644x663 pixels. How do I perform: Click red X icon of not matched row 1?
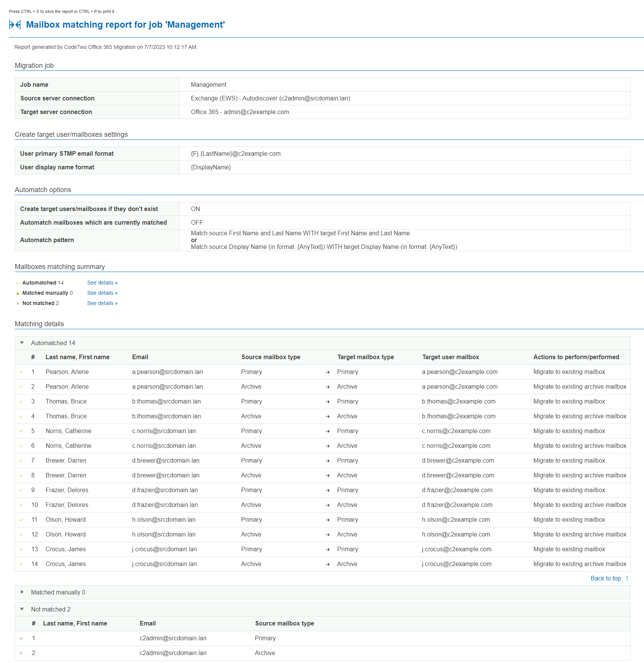pyautogui.click(x=21, y=638)
